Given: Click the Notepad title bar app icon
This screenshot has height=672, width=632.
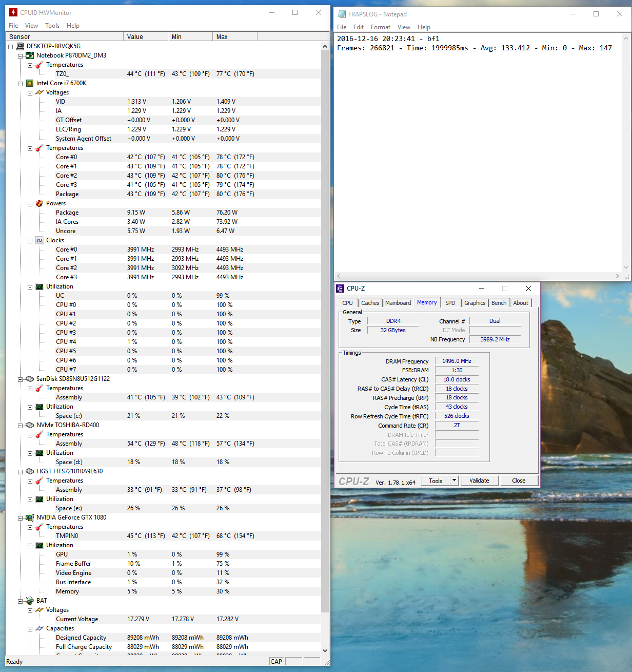Looking at the screenshot, I should 342,14.
